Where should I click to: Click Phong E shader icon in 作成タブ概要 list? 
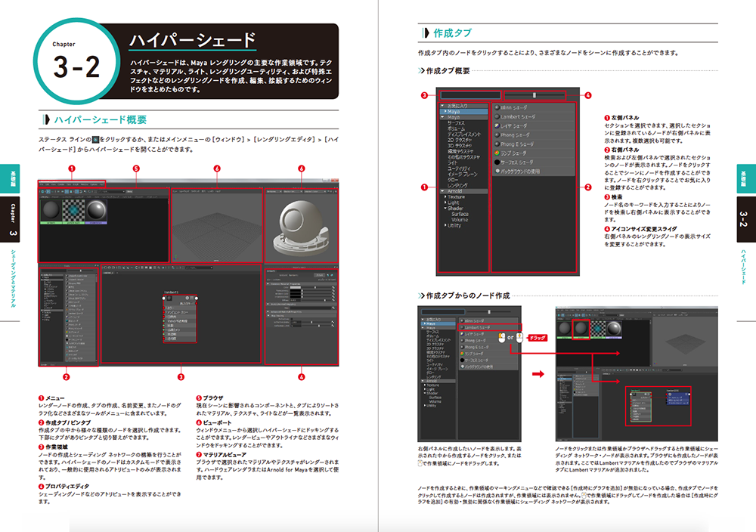[x=497, y=144]
